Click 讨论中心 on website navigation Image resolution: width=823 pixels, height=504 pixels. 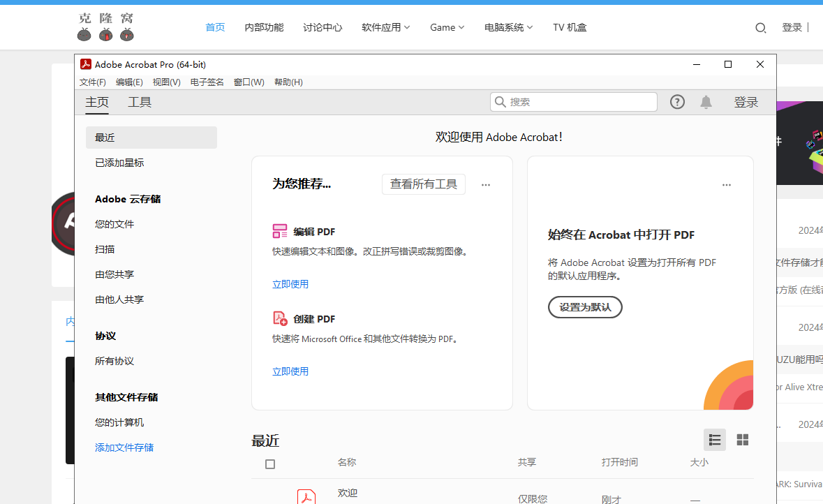pyautogui.click(x=322, y=27)
